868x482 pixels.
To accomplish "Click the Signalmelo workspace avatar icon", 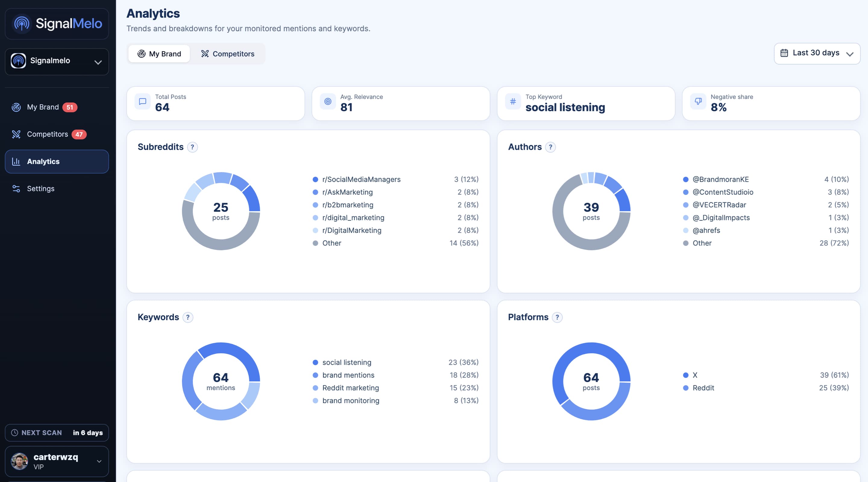I will [18, 61].
